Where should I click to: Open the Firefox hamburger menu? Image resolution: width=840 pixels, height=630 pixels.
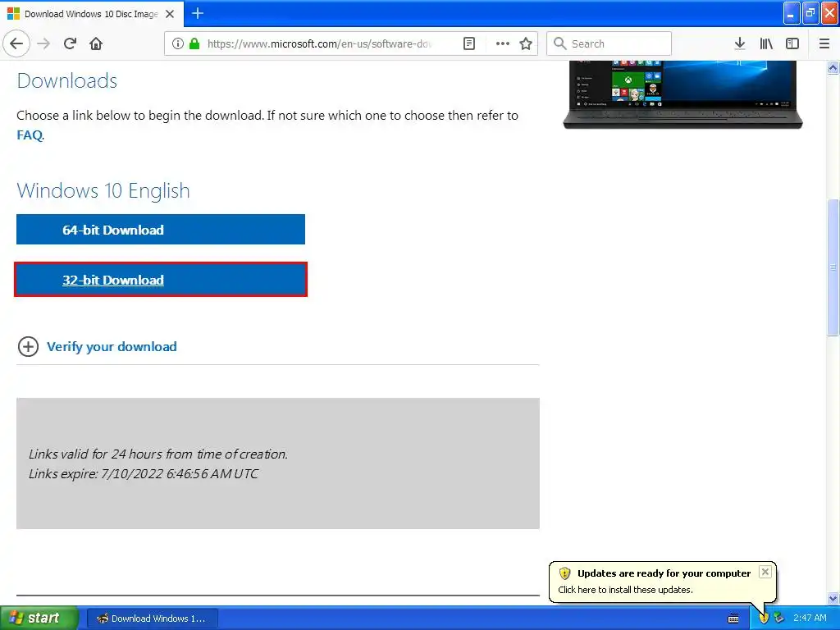[x=824, y=43]
